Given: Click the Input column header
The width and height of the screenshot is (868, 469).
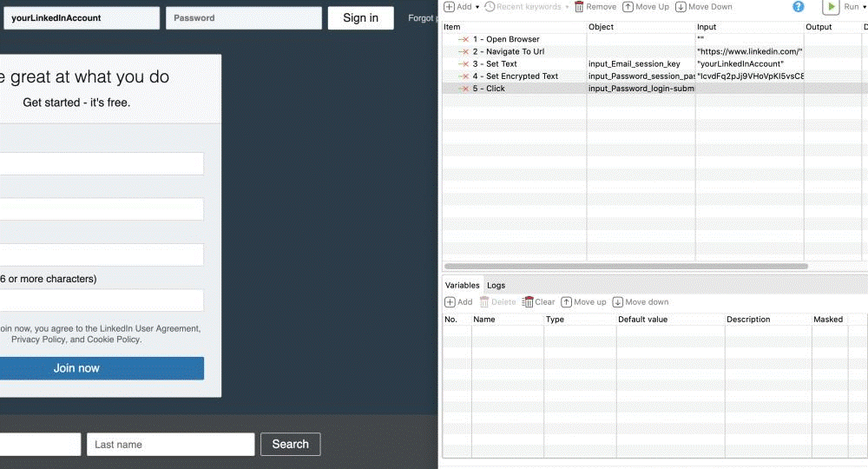Looking at the screenshot, I should [707, 27].
